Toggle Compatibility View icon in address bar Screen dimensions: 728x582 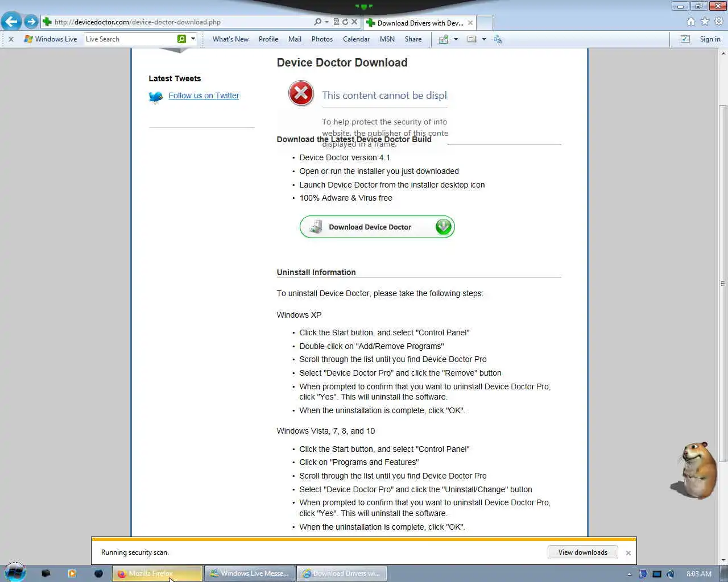(336, 22)
